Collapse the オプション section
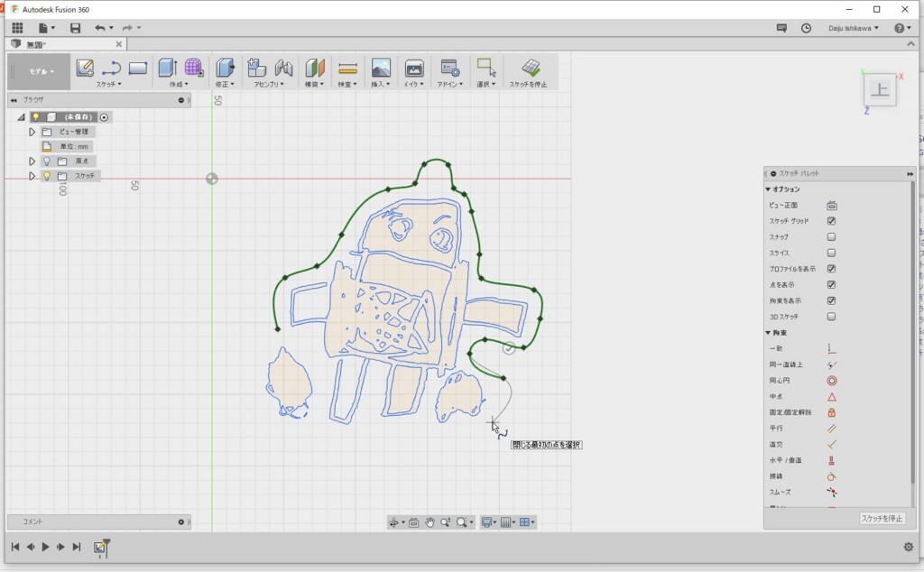This screenshot has height=572, width=924. pyautogui.click(x=768, y=189)
